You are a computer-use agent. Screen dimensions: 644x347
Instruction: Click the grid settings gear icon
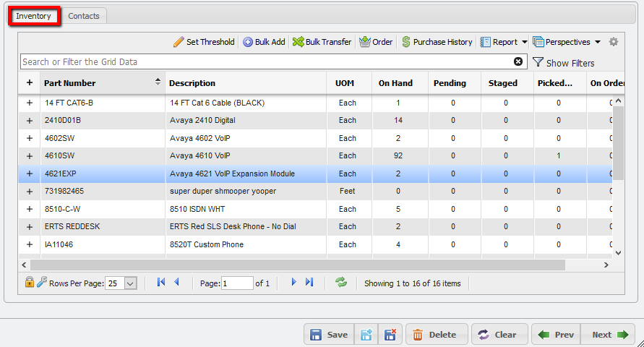click(614, 42)
